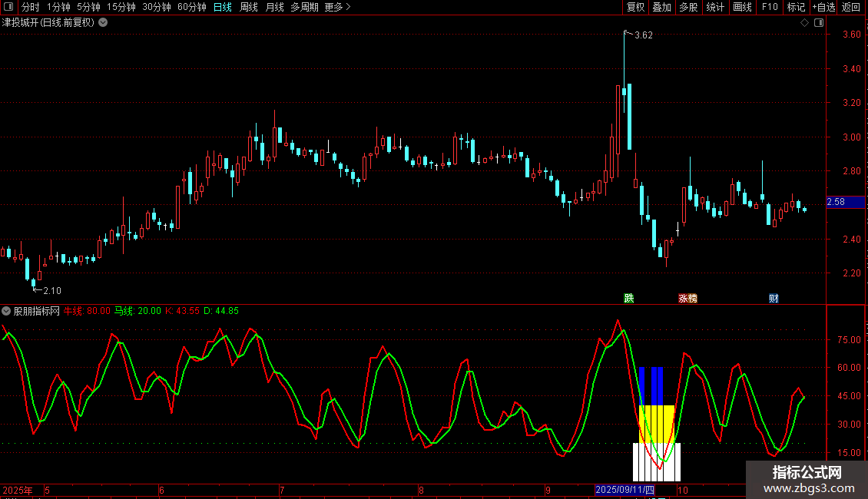The width and height of the screenshot is (868, 499).
Task: Select the 15分钟 period tab
Action: coord(121,7)
